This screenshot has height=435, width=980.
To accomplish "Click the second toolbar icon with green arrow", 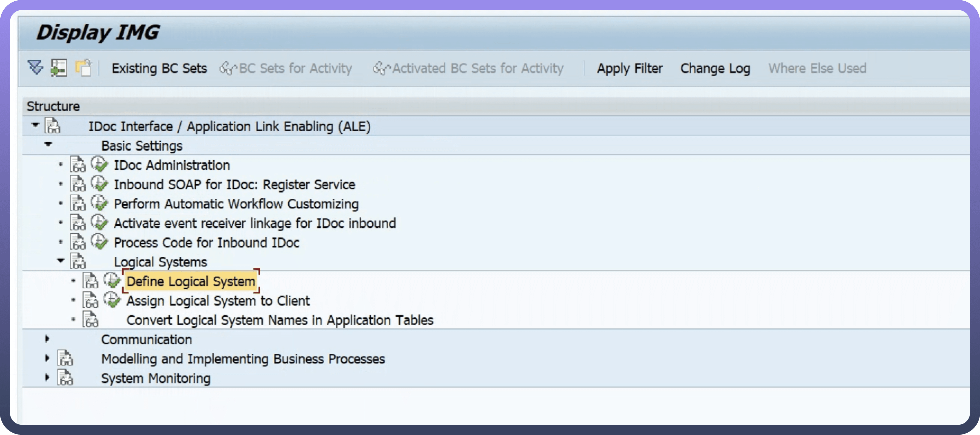I will [x=59, y=68].
